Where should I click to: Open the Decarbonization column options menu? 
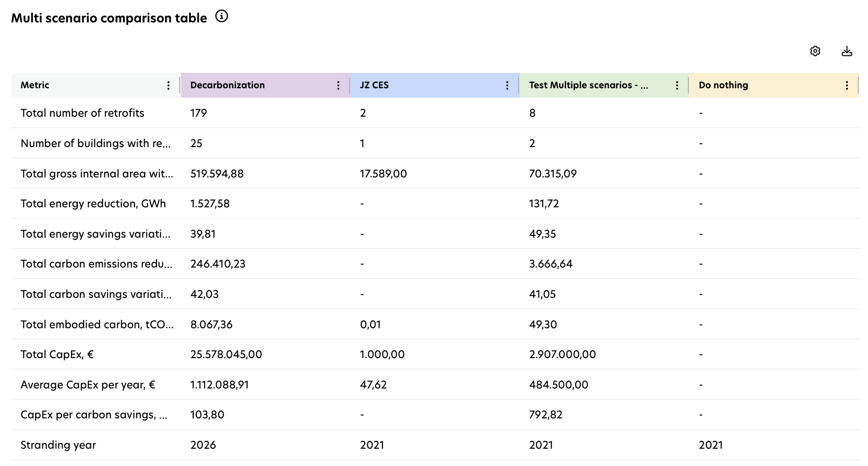338,85
